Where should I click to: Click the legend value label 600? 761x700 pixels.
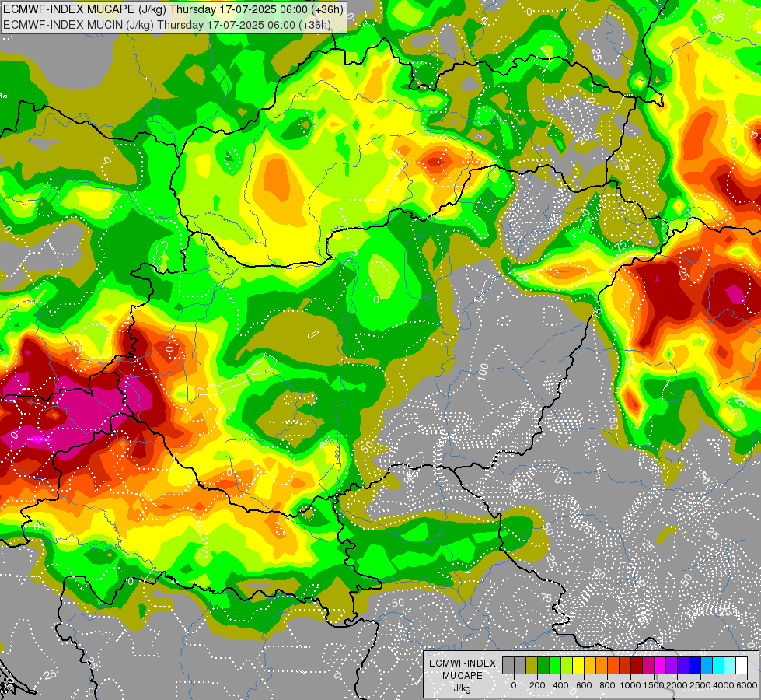[584, 685]
